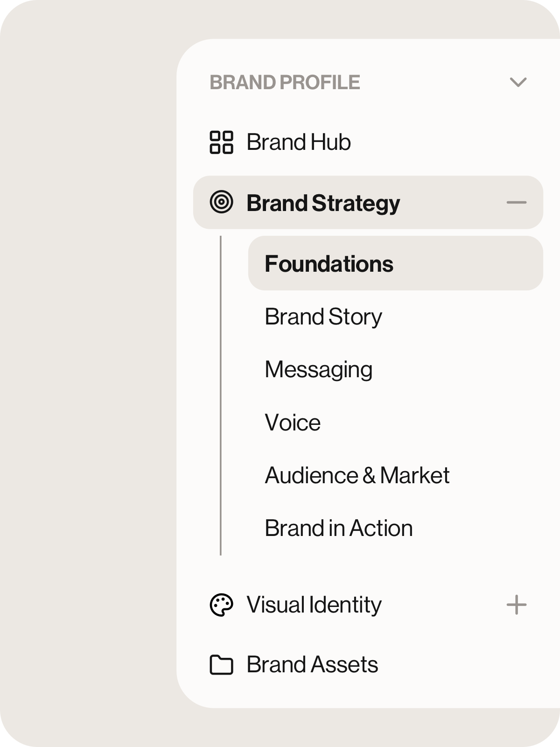Open the Brand Story section

(323, 316)
